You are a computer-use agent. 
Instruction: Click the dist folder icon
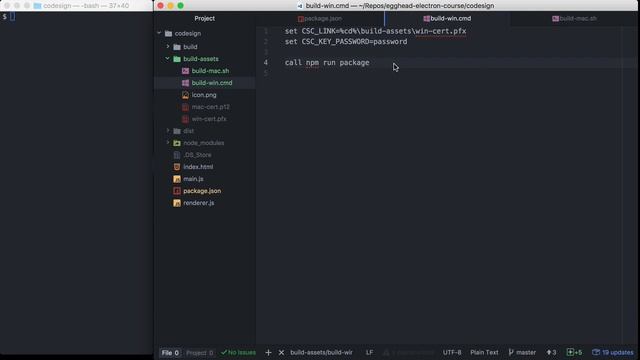(x=177, y=131)
